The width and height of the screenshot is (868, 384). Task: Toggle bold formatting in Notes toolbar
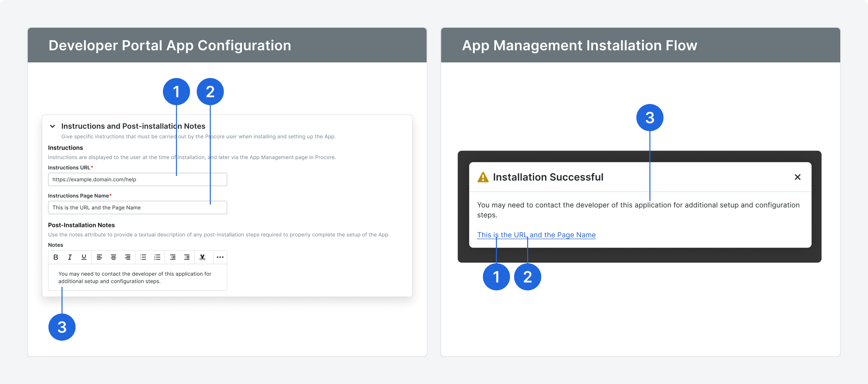tap(55, 257)
